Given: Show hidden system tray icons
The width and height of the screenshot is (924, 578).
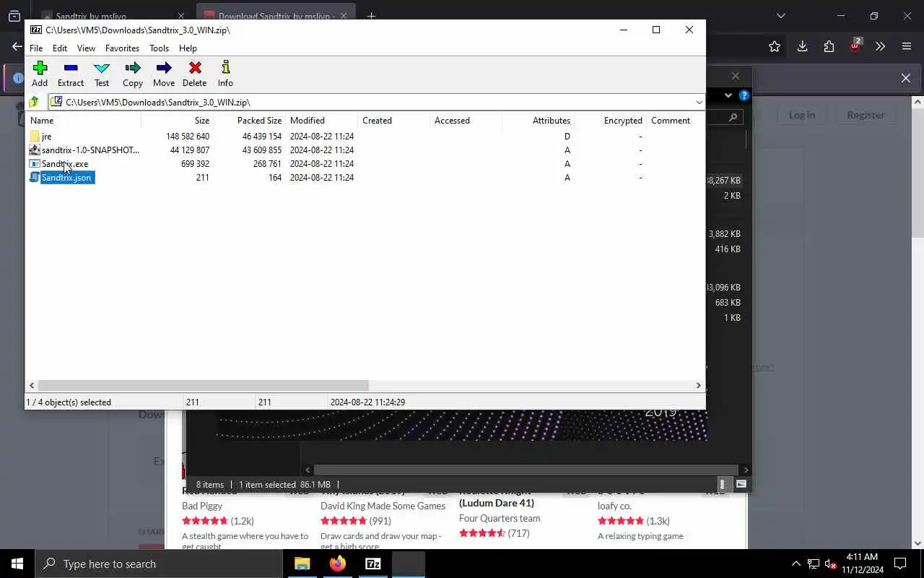Looking at the screenshot, I should pyautogui.click(x=796, y=564).
